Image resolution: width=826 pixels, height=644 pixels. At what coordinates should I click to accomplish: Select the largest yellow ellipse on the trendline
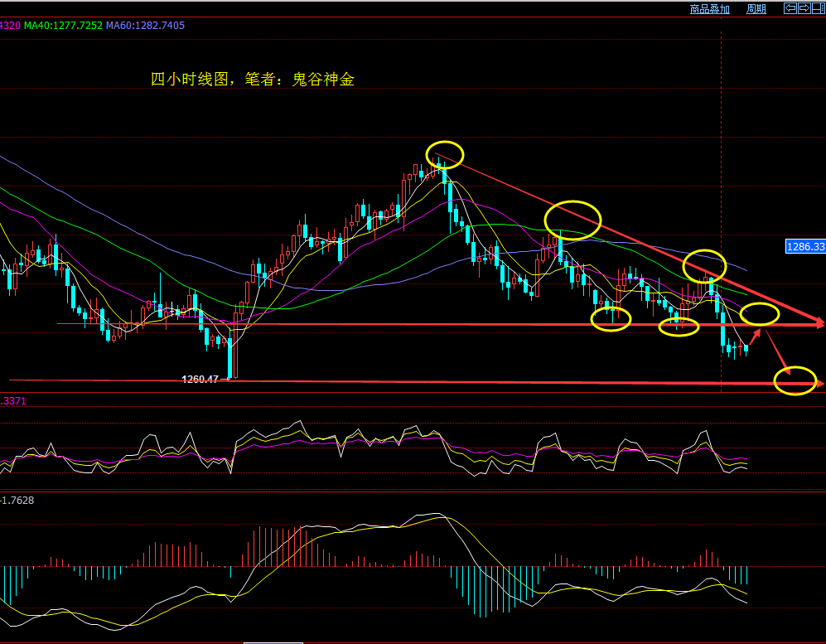[x=572, y=220]
